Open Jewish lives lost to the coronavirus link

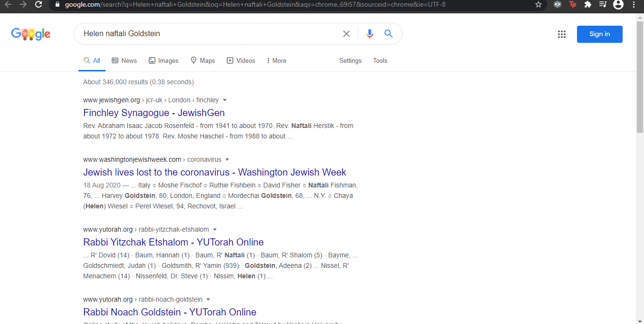click(215, 172)
